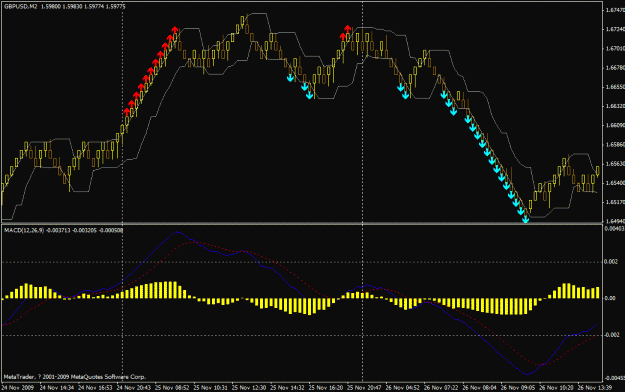Image resolution: width=625 pixels, height=392 pixels.
Task: Click the MACD blue line's highest peak
Action: coord(177,232)
